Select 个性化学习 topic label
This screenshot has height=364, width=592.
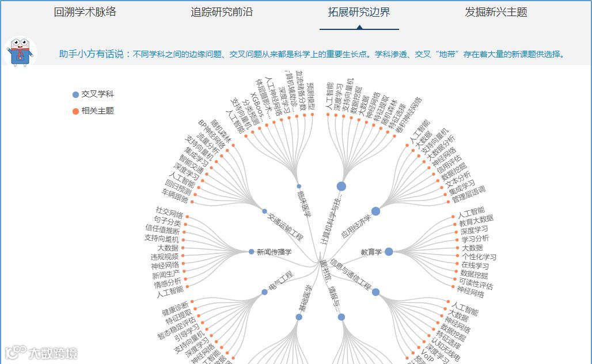click(x=479, y=257)
